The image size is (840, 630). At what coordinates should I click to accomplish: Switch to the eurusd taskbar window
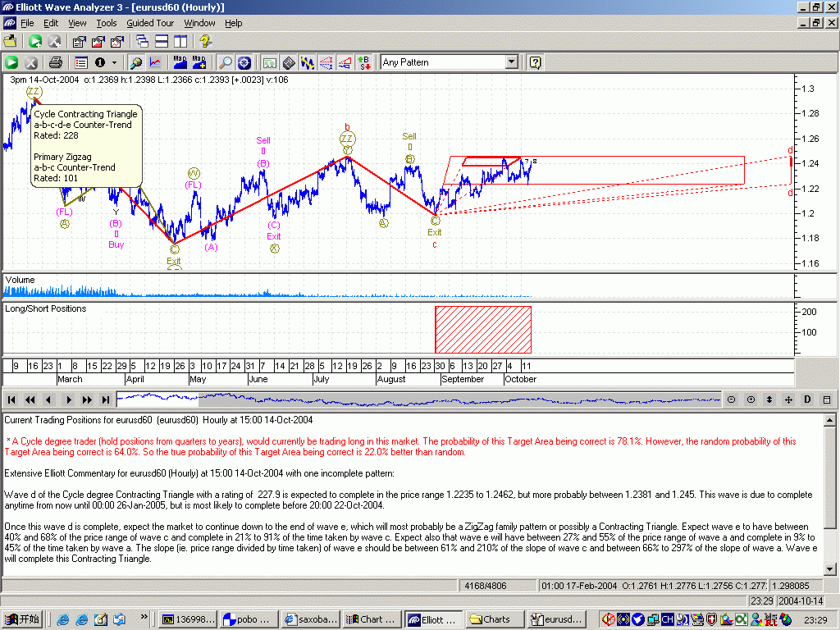(555, 619)
